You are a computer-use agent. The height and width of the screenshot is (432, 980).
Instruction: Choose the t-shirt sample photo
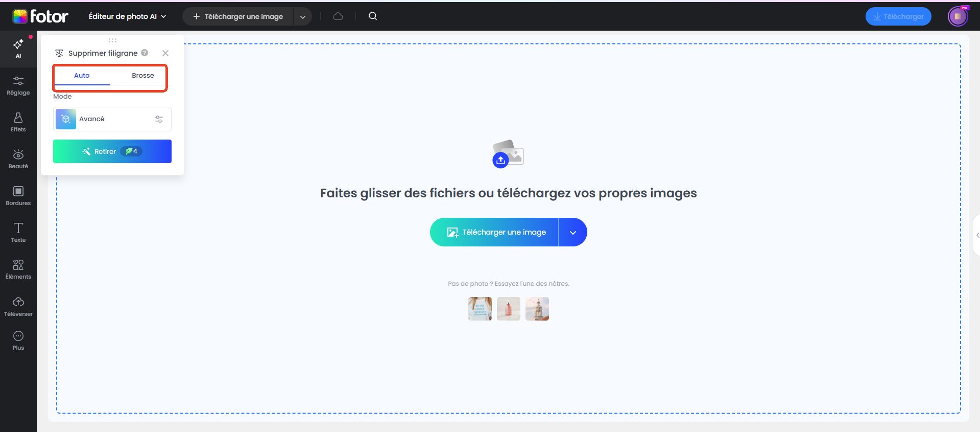(x=480, y=309)
